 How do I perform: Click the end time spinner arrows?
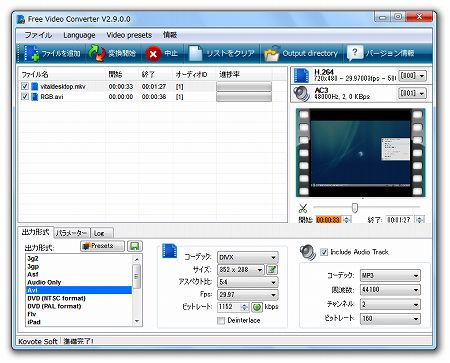[419, 220]
